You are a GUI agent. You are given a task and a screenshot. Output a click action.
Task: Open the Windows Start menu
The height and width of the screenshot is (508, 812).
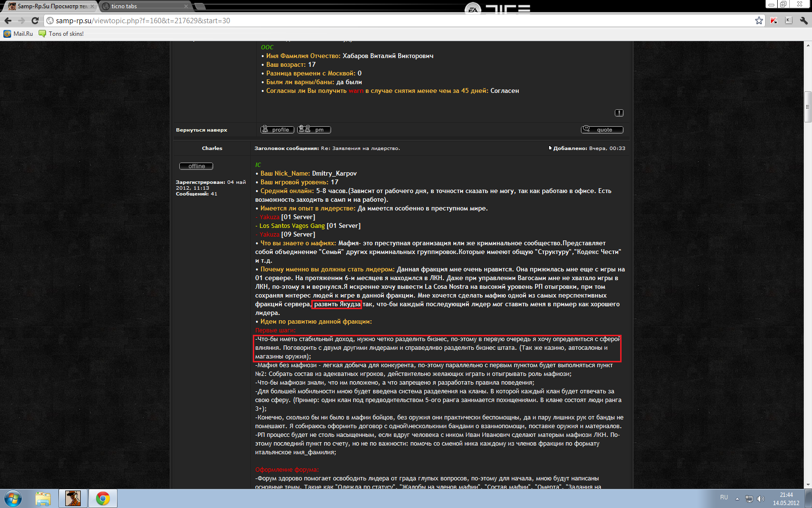tap(13, 498)
